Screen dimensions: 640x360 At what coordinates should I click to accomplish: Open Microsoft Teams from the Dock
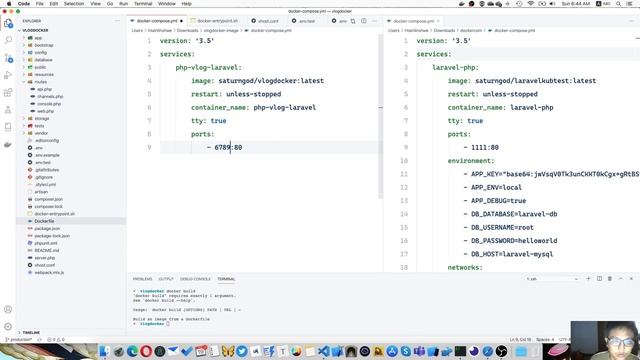(x=420, y=351)
